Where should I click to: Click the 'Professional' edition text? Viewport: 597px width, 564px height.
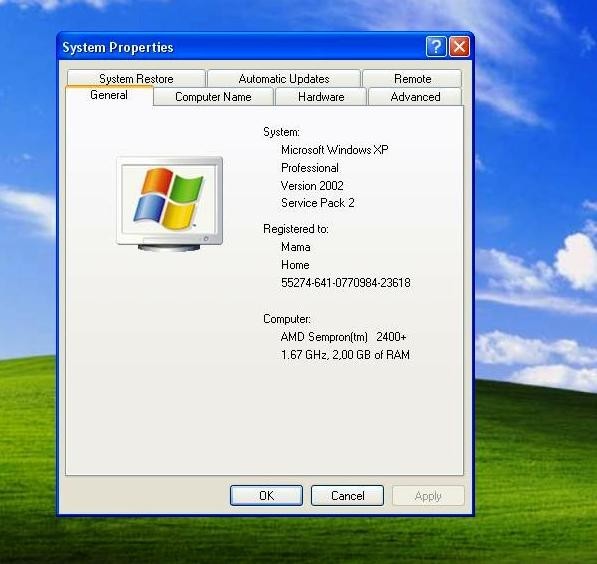[310, 168]
